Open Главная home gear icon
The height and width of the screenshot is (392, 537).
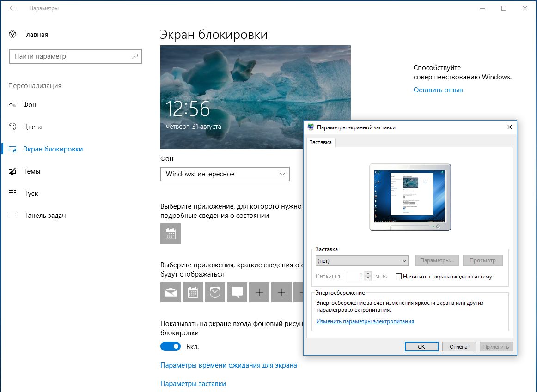(12, 34)
